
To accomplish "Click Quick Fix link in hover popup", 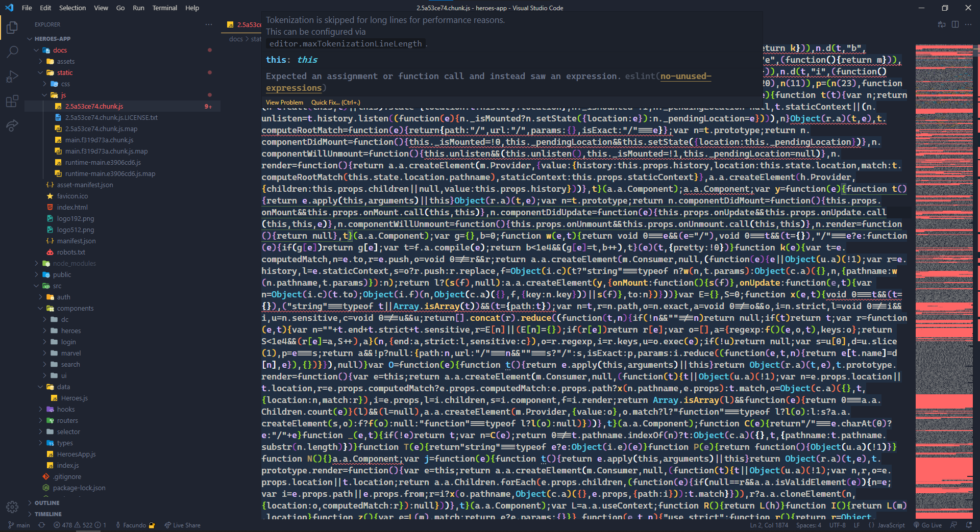I will (x=336, y=103).
